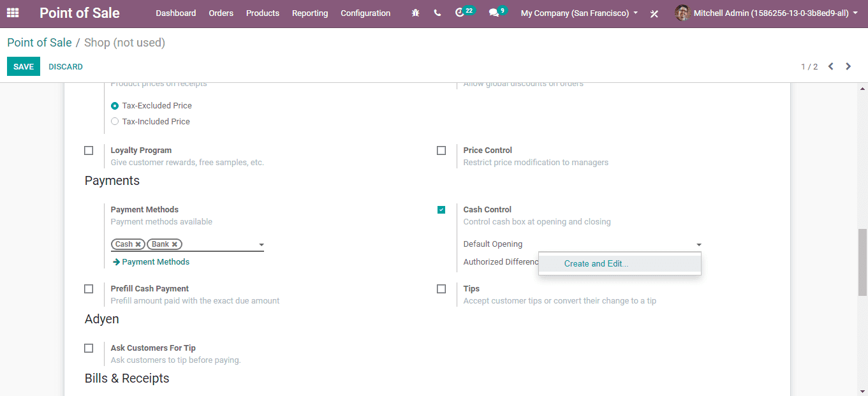Open the conversations chat icon
Screen dimensions: 868x396
coord(494,13)
